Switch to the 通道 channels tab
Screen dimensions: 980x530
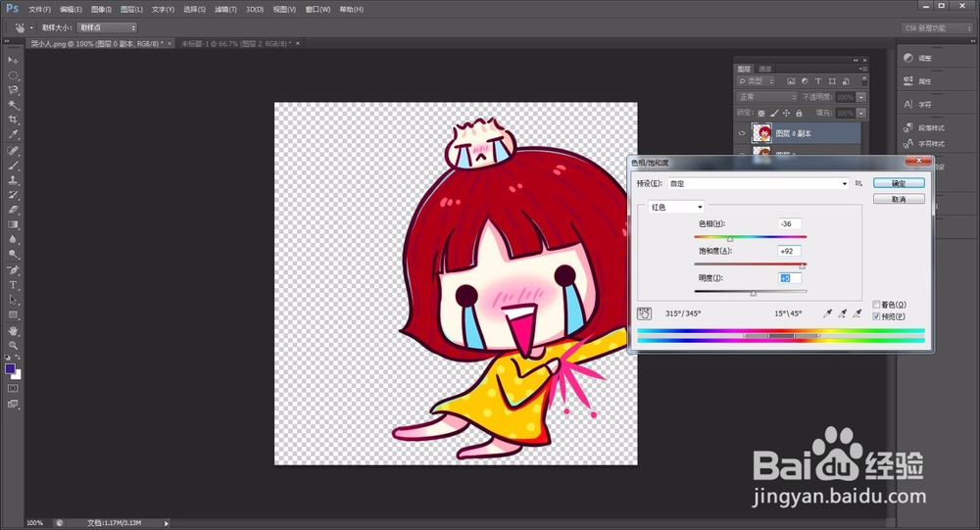[765, 69]
